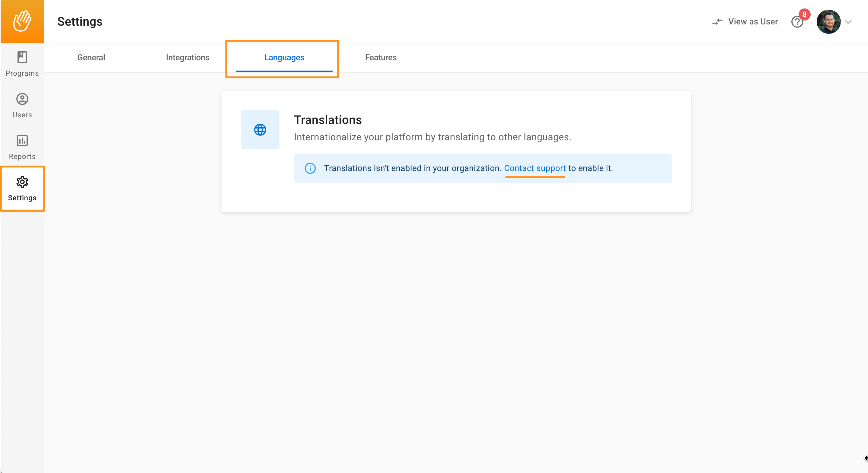Select the Languages tab
The width and height of the screenshot is (868, 473).
tap(284, 58)
